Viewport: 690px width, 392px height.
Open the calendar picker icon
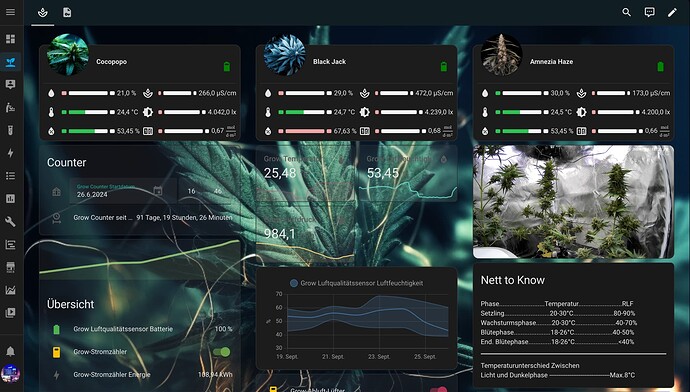coord(158,191)
